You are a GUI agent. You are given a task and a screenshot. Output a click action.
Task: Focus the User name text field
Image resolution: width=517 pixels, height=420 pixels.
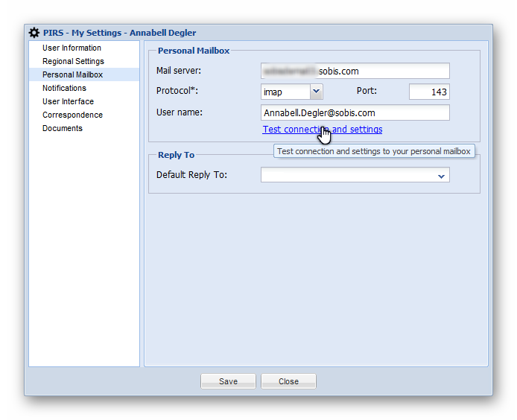[x=355, y=112]
